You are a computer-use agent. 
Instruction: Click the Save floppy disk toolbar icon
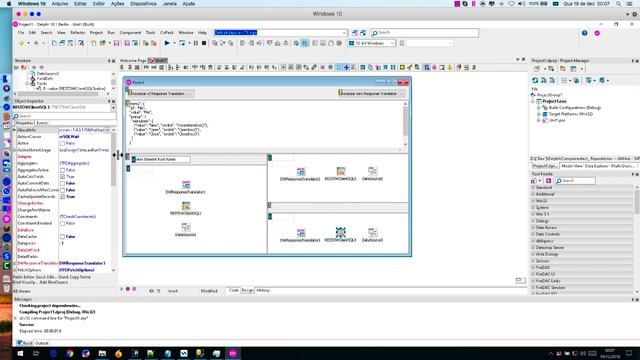tap(116, 43)
